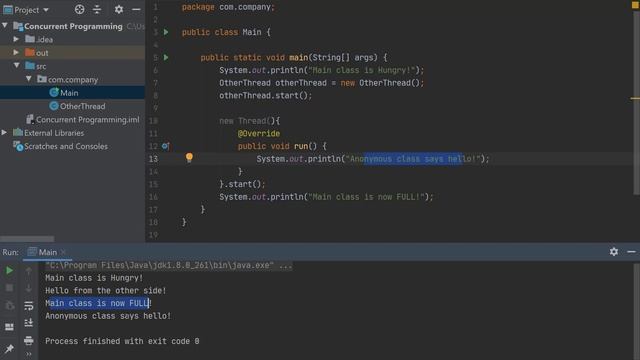Viewport: 640px width, 360px height.
Task: Hide the Run panel with minus icon
Action: tap(631, 252)
